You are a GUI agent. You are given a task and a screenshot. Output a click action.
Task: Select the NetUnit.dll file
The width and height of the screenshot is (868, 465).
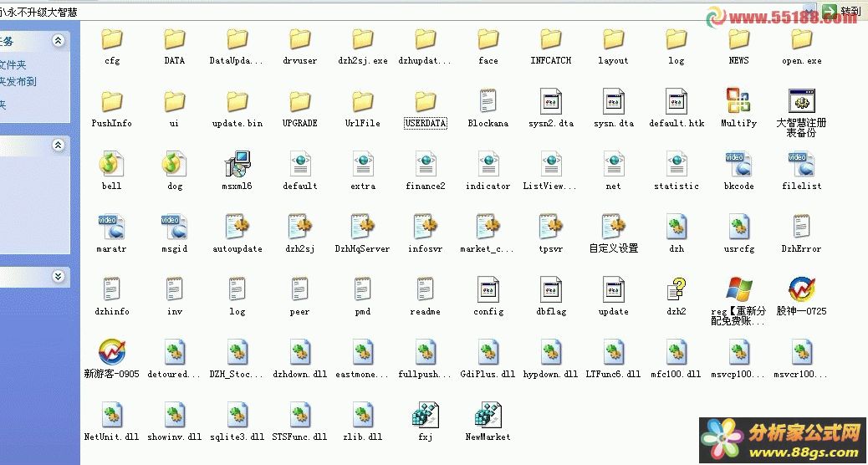click(112, 422)
